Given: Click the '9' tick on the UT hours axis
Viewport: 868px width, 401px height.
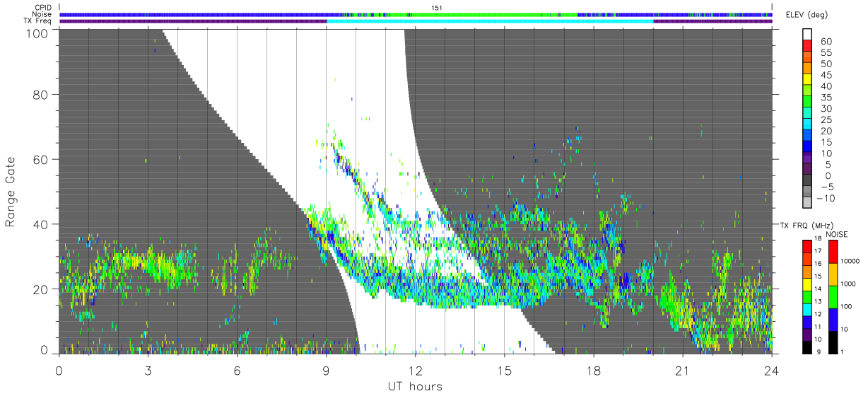Looking at the screenshot, I should tap(326, 371).
